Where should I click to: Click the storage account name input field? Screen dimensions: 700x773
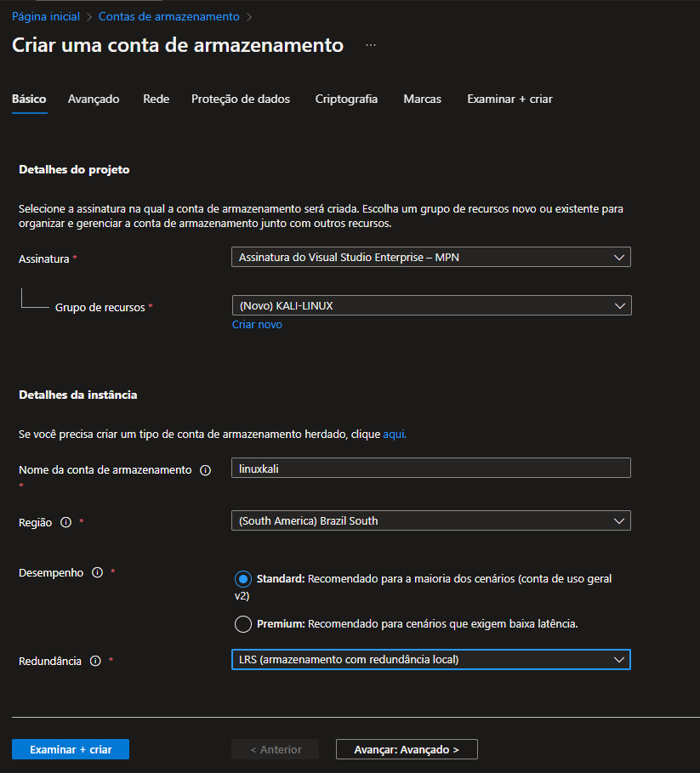pyautogui.click(x=430, y=468)
